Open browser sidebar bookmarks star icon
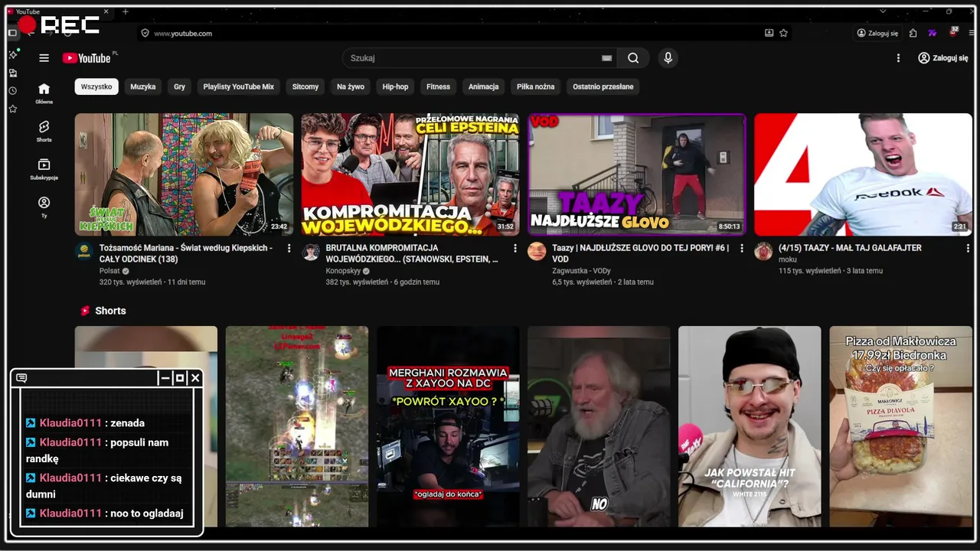The image size is (980, 551). coord(12,109)
